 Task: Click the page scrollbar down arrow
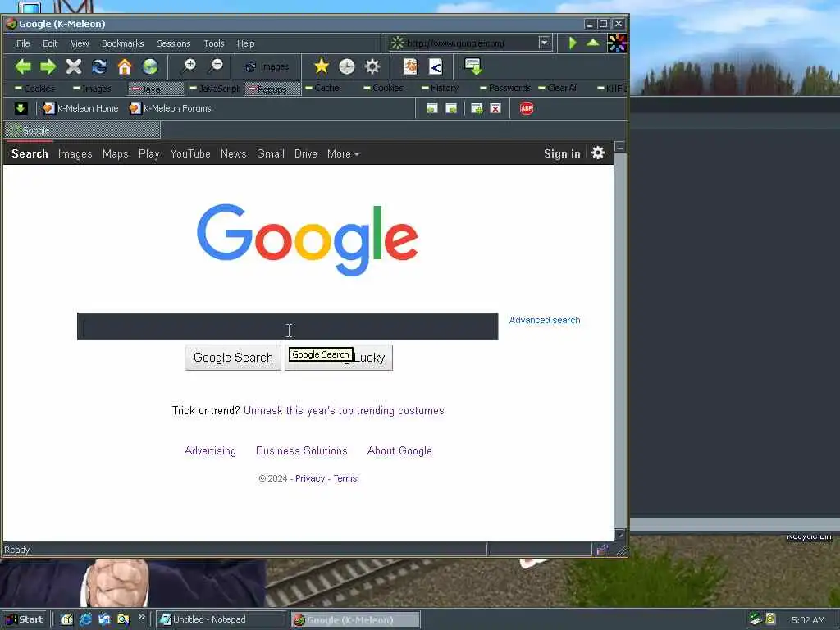pos(620,534)
